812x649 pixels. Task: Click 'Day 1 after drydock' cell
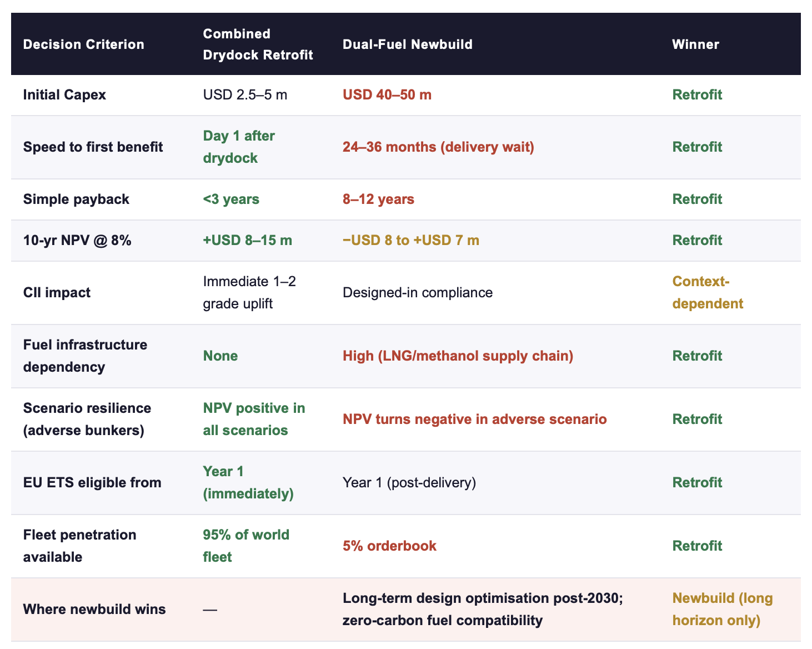pyautogui.click(x=239, y=147)
